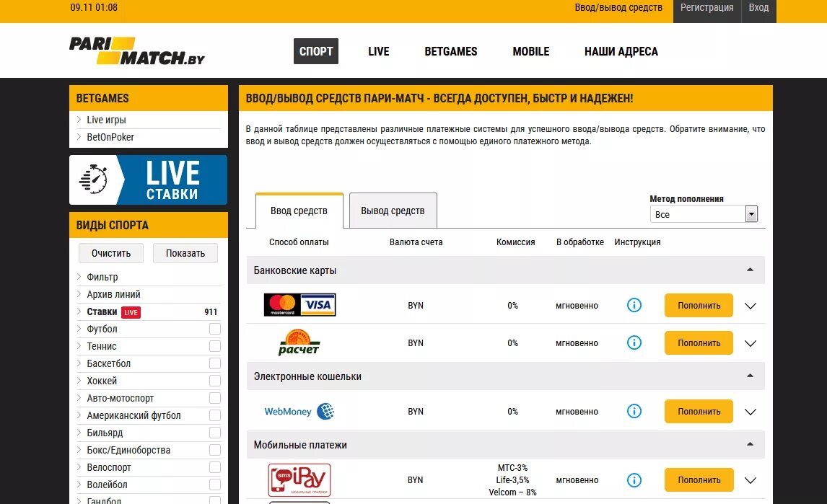Screen dimensions: 827x504
Task: Click the 911 live count value
Action: [211, 312]
